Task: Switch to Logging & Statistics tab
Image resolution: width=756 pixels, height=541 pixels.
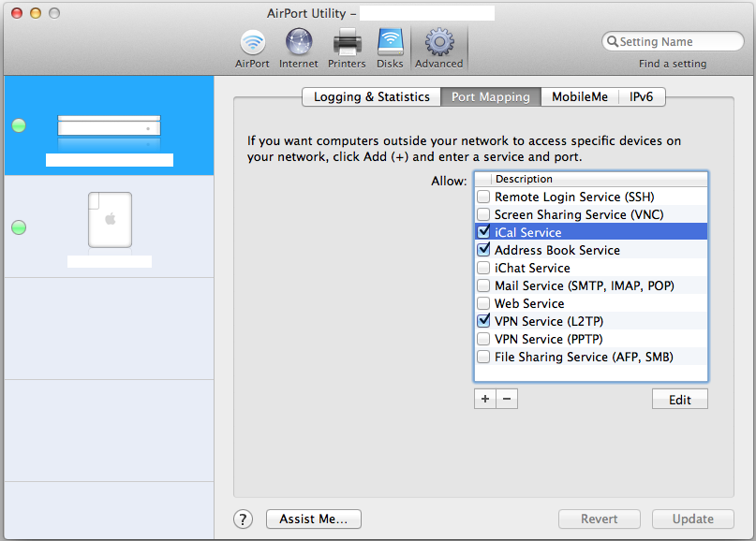Action: pyautogui.click(x=371, y=96)
